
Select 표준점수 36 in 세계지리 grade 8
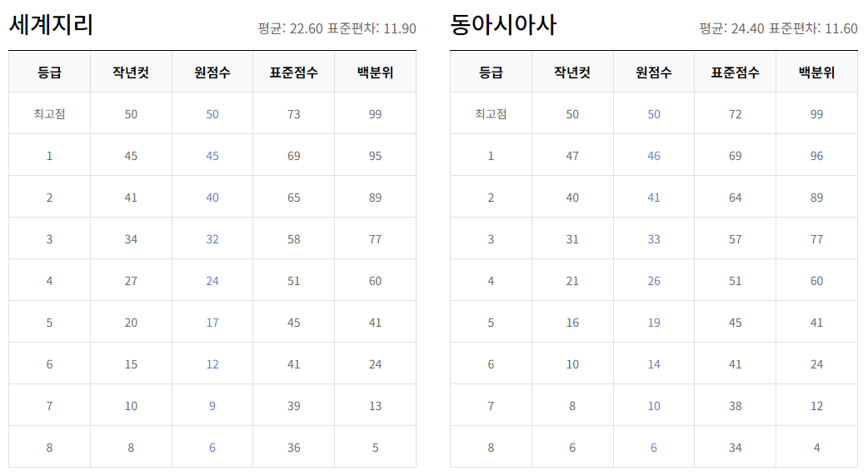(x=294, y=447)
